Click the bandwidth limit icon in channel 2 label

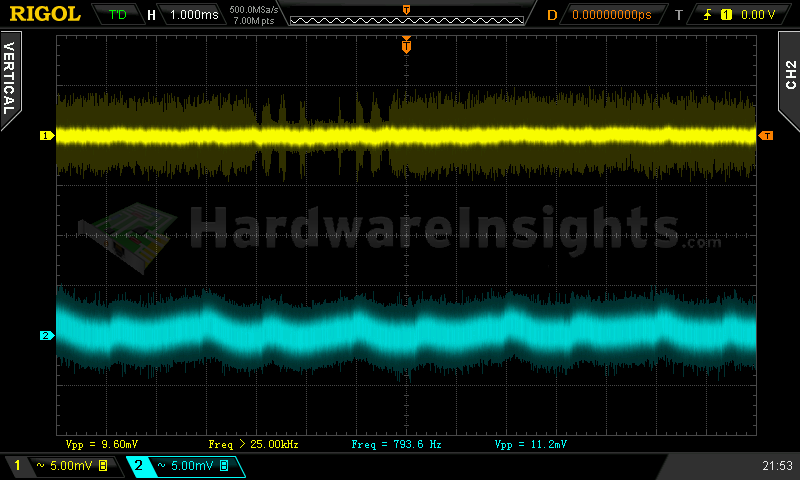pos(224,466)
